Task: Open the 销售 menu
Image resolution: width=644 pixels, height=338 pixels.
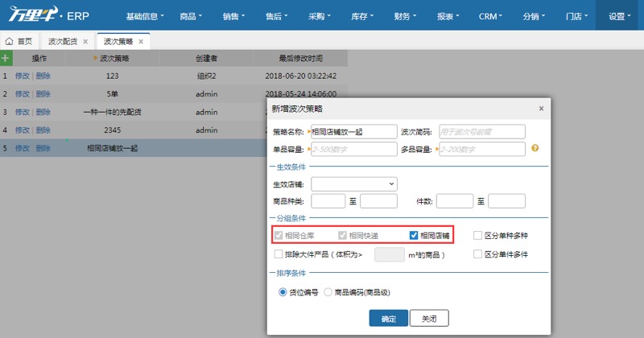Action: pos(233,16)
